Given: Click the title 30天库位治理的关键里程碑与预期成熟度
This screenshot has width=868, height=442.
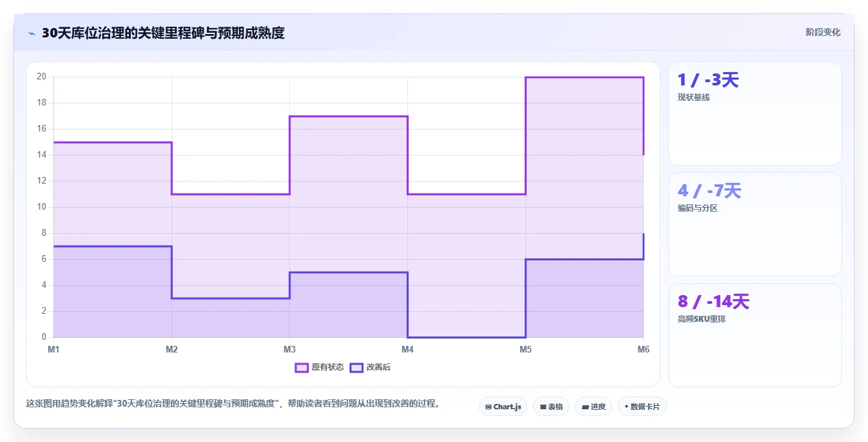Looking at the screenshot, I should [x=163, y=33].
